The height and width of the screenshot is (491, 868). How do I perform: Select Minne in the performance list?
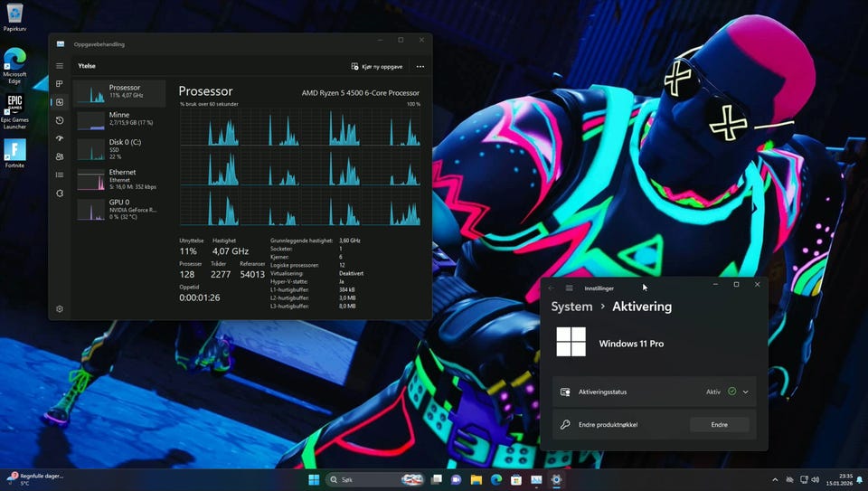(x=119, y=119)
